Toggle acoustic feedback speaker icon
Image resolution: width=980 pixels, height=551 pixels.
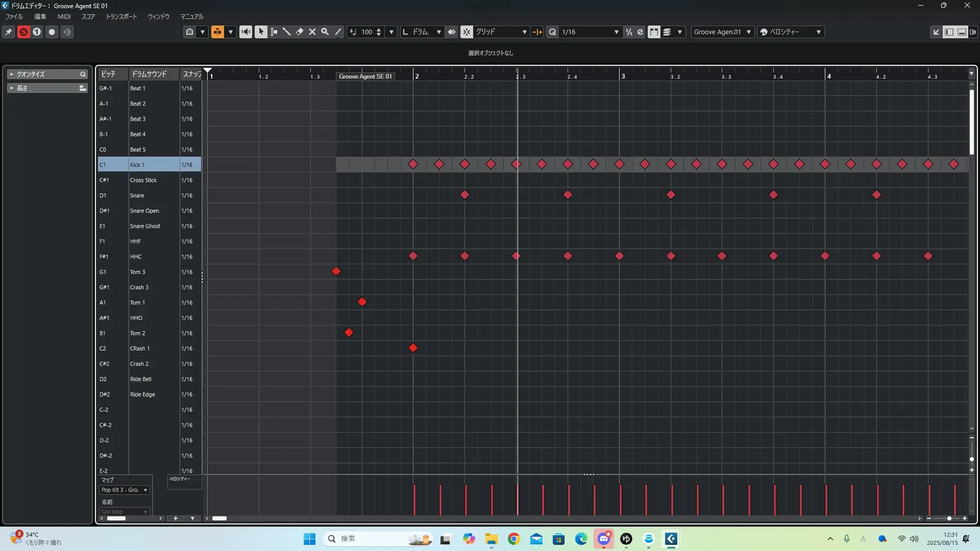point(246,32)
